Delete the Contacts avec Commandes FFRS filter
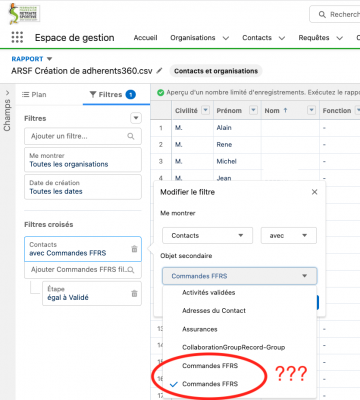The width and height of the screenshot is (360, 400). pos(134,249)
